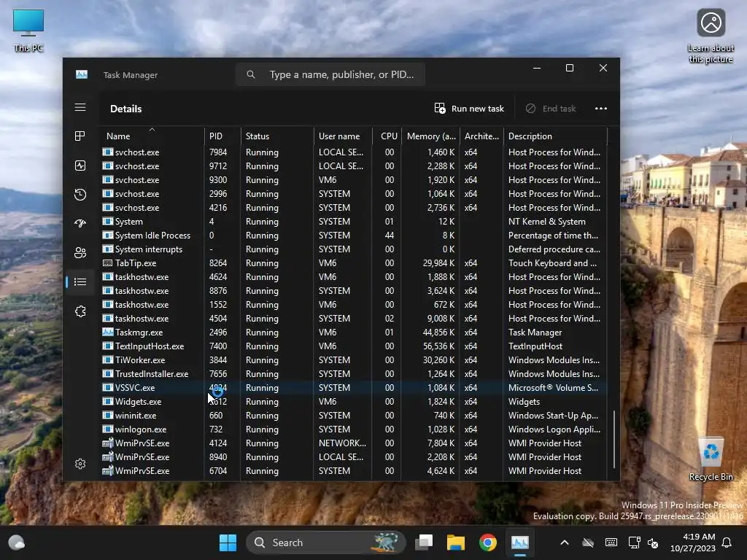Viewport: 747px width, 560px height.
Task: Sort by the User name column header
Action: pos(343,136)
